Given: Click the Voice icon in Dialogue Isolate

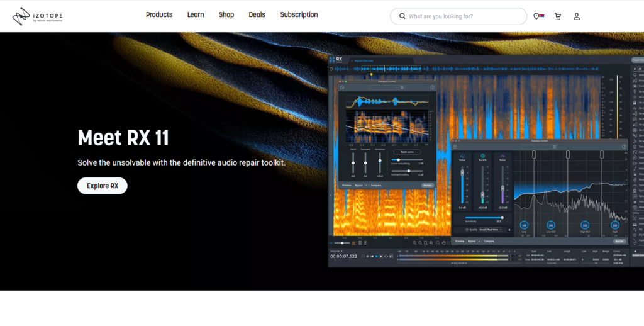Looking at the screenshot, I should click(462, 156).
